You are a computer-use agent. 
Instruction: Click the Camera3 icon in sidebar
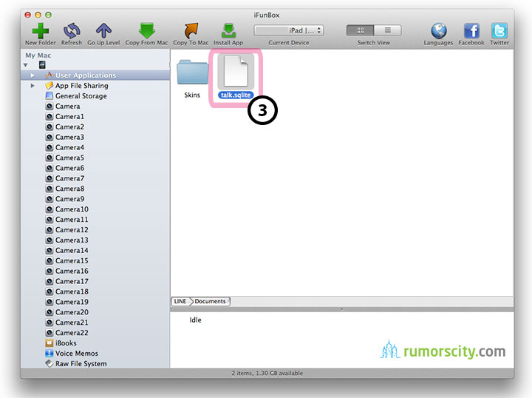click(50, 137)
